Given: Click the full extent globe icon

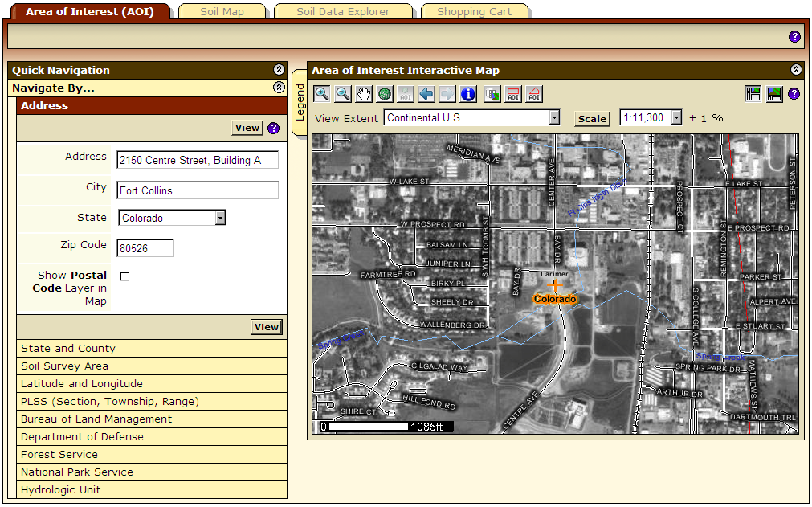Looking at the screenshot, I should [385, 94].
